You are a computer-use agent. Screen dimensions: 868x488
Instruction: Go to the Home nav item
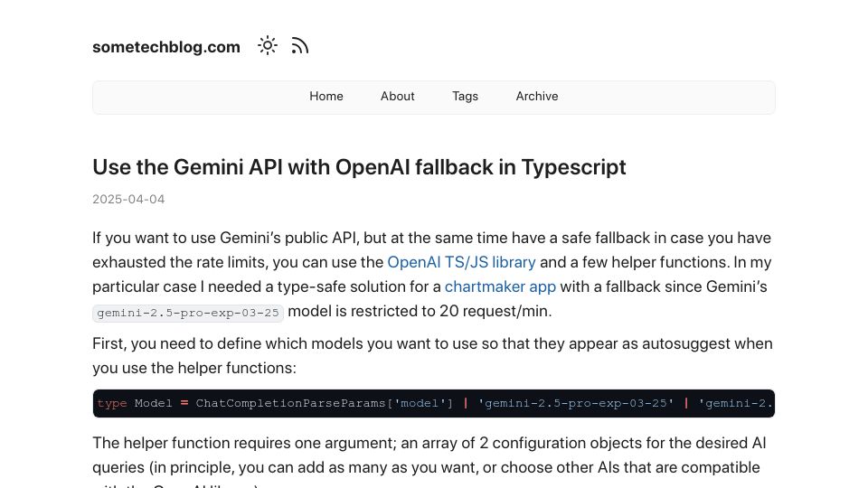pos(326,97)
